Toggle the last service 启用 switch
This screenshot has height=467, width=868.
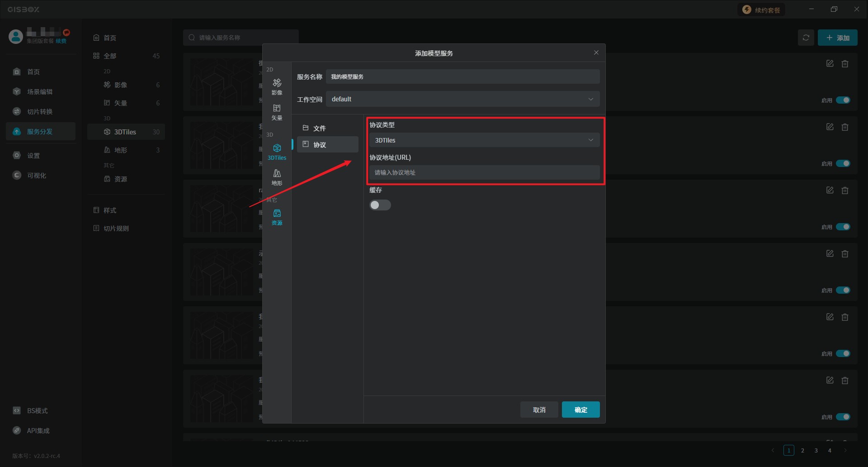tap(843, 417)
